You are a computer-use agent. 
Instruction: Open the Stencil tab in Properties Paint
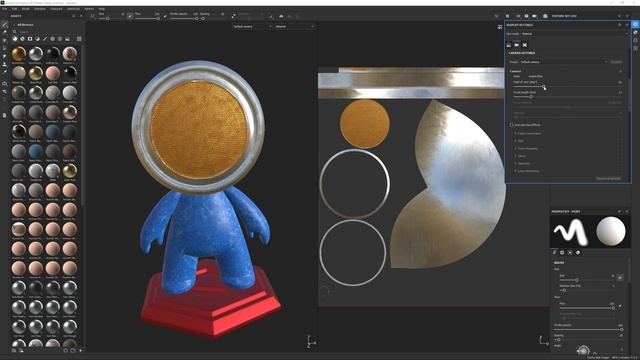point(570,253)
